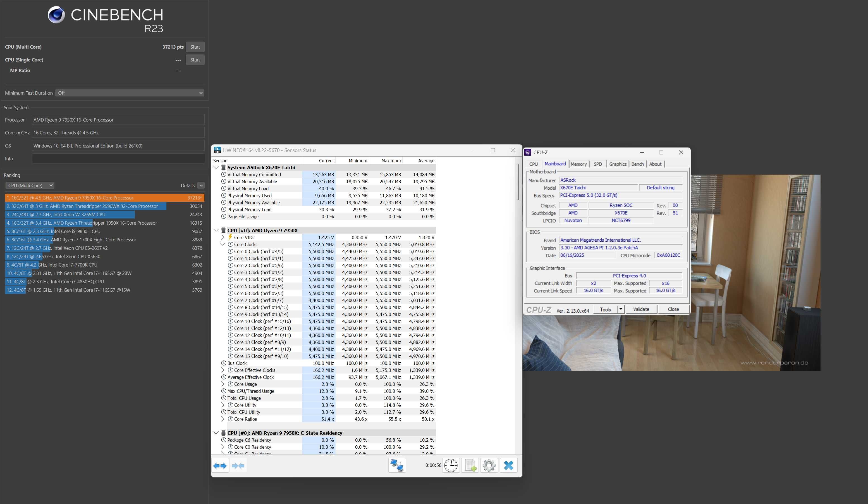Click the HWiNFO shrink sensor columns arrows icon
This screenshot has width=868, height=504.
[238, 466]
